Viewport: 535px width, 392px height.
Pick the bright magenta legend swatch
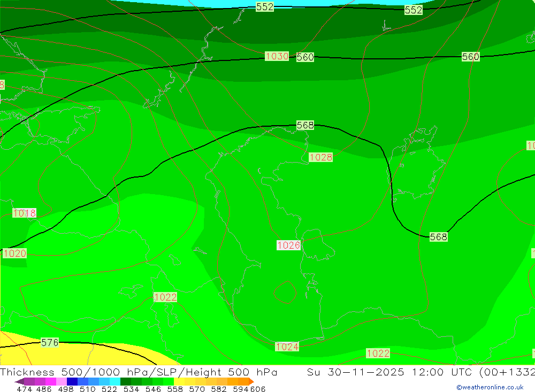pyautogui.click(x=50, y=381)
